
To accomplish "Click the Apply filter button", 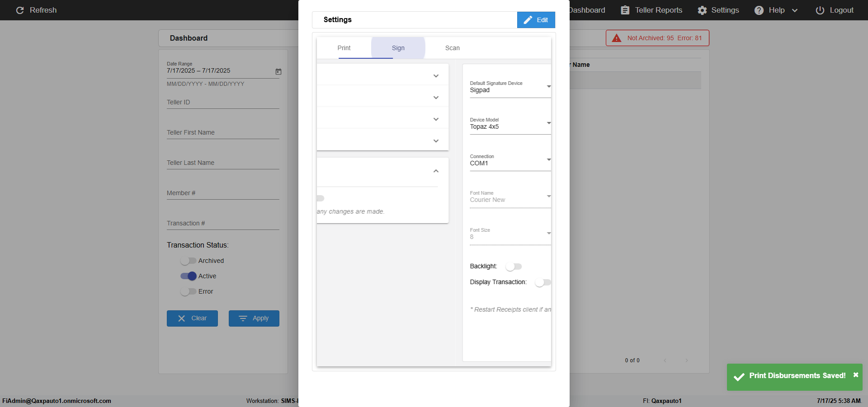I will point(254,318).
